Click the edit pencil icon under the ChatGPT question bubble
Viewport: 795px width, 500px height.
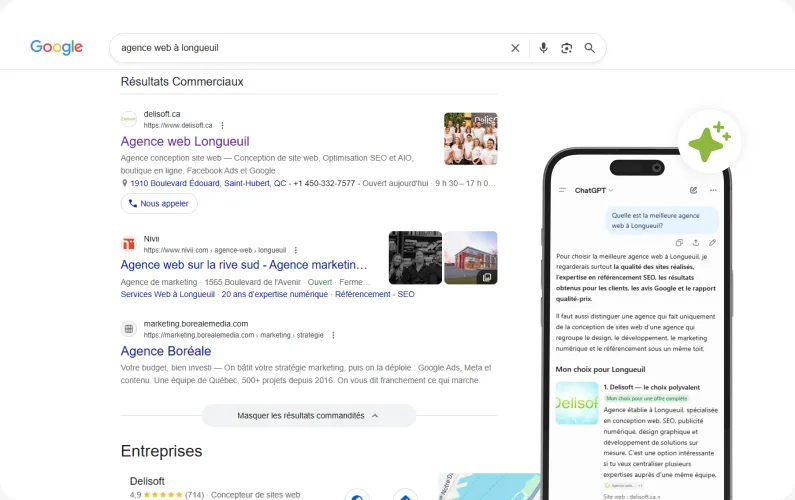tap(712, 242)
